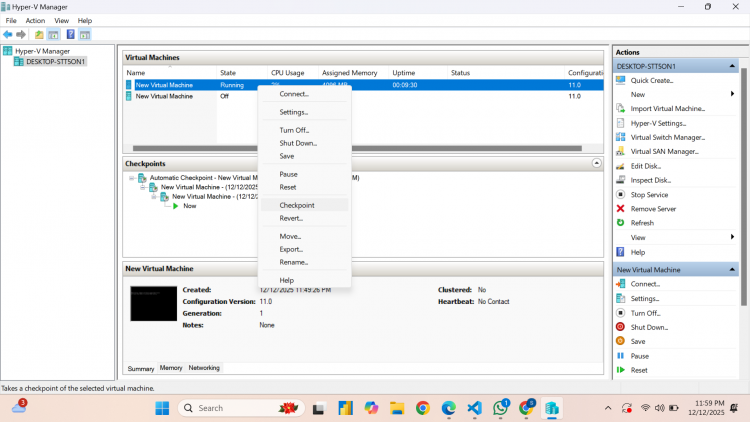
Task: Open the View menu in menu bar
Action: [x=61, y=21]
